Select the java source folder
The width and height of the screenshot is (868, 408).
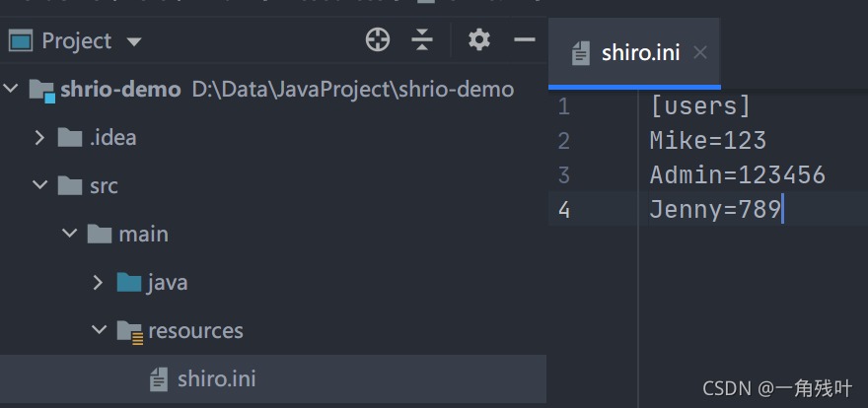pyautogui.click(x=167, y=283)
